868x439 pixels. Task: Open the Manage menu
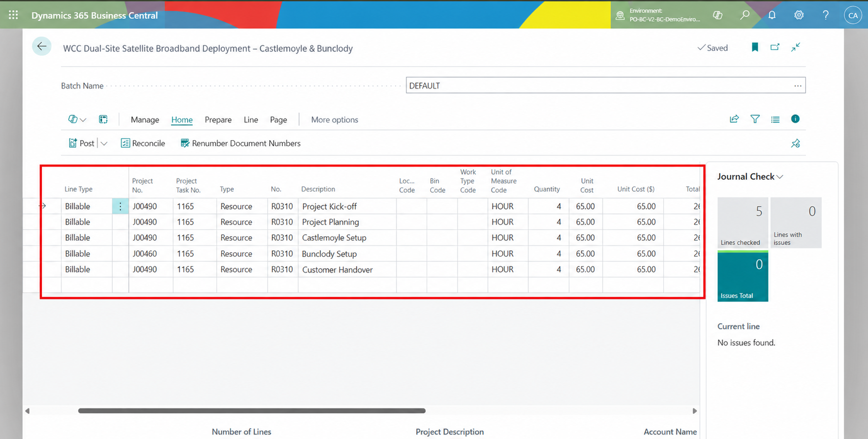(145, 120)
